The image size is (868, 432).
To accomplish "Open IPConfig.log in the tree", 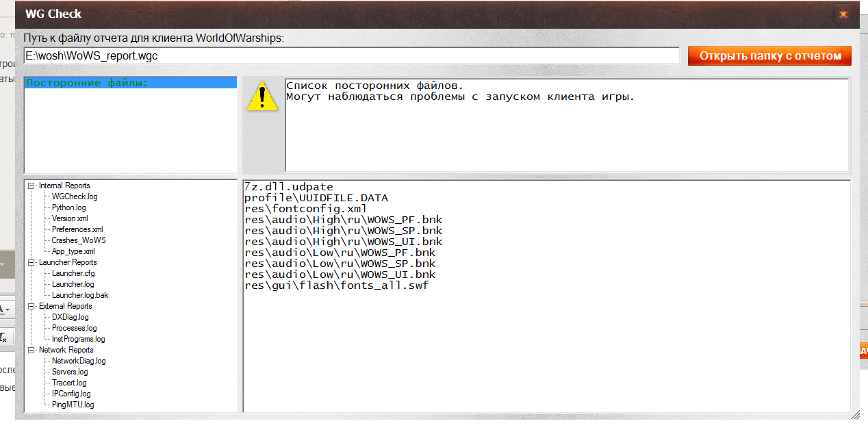I will click(x=71, y=394).
